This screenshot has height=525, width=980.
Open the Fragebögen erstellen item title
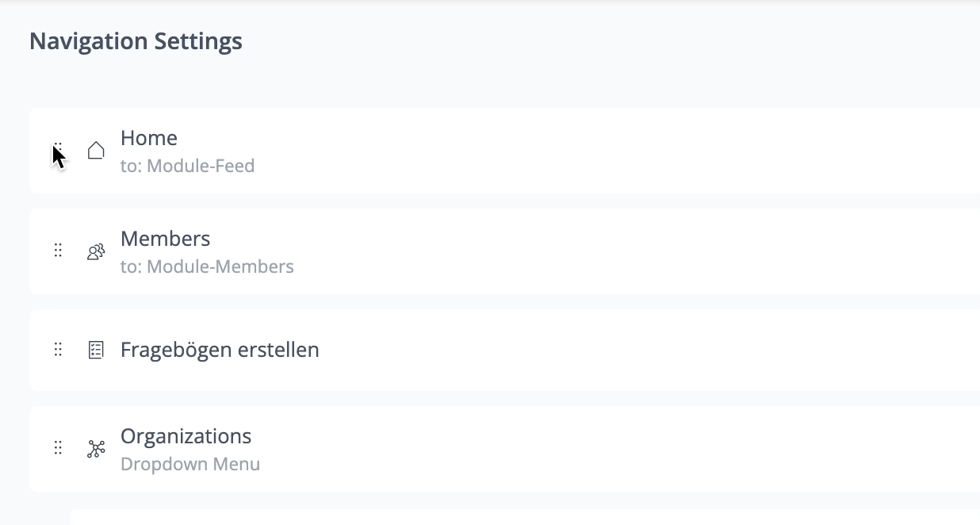coord(220,350)
